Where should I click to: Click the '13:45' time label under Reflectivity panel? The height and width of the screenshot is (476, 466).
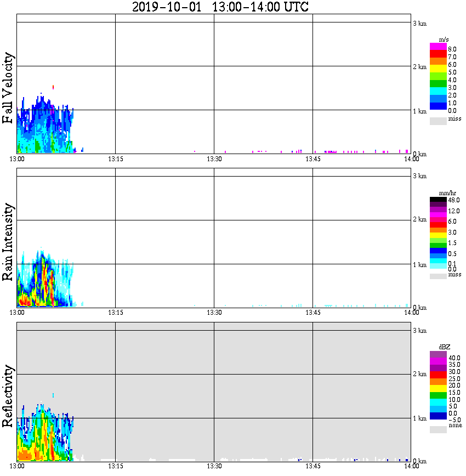tap(313, 466)
